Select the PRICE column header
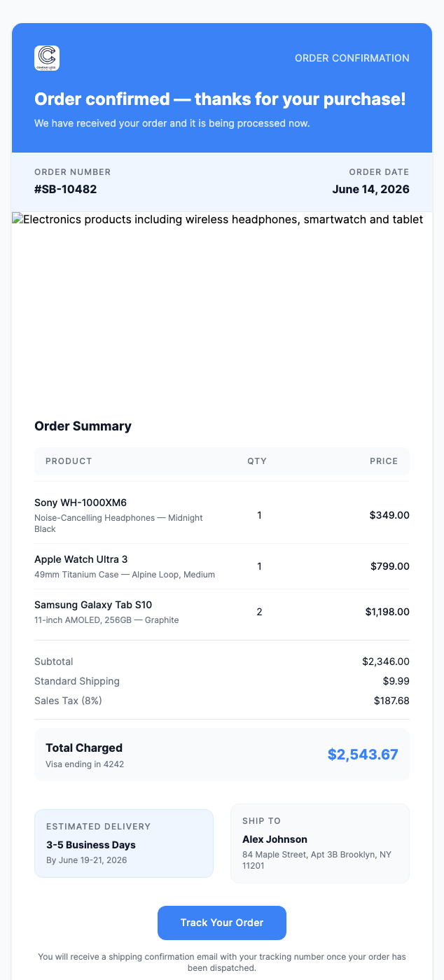Viewport: 444px width, 980px height. tap(384, 461)
